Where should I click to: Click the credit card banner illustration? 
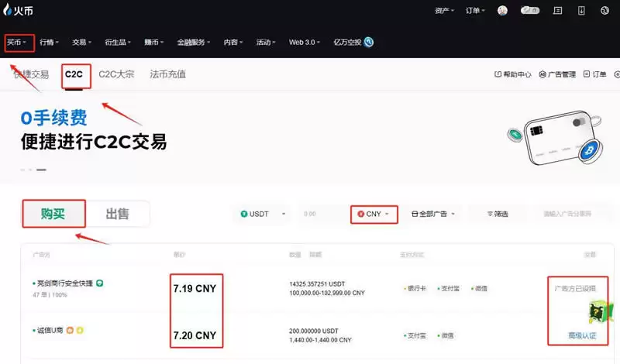coord(556,137)
